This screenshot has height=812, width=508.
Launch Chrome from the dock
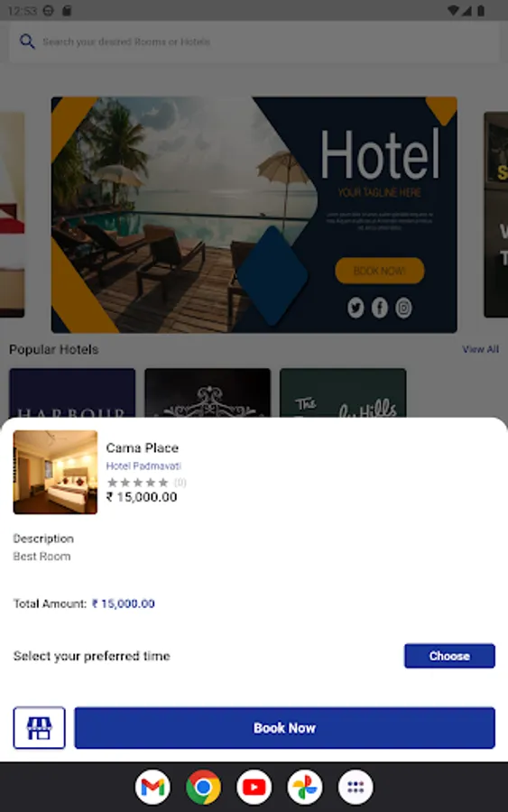204,787
